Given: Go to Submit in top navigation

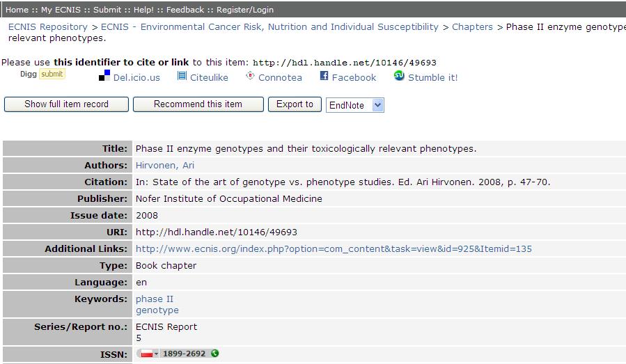Looking at the screenshot, I should click(x=107, y=10).
